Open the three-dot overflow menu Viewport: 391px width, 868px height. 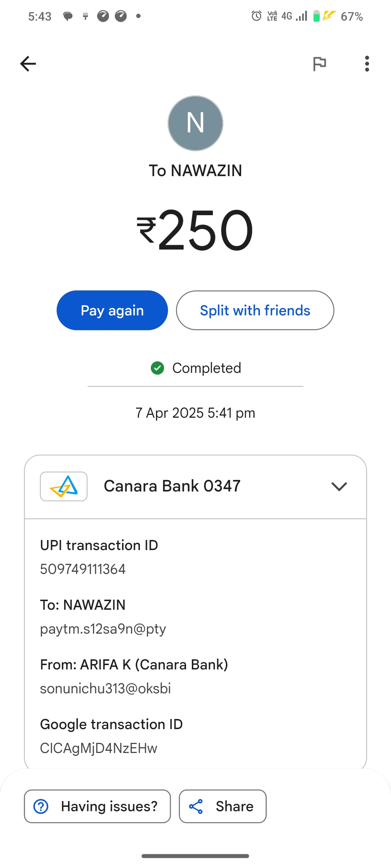pyautogui.click(x=367, y=64)
